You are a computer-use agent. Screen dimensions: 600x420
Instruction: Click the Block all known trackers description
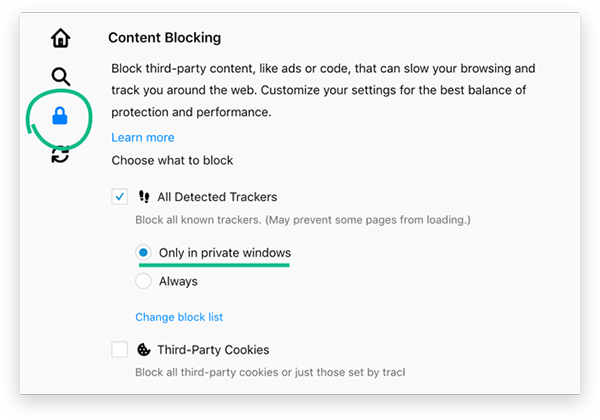(302, 219)
